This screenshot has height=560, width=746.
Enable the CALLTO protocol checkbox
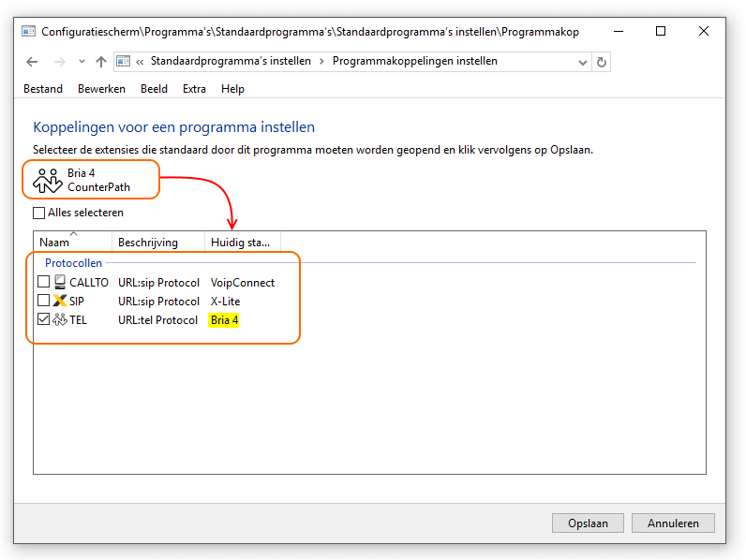click(44, 282)
